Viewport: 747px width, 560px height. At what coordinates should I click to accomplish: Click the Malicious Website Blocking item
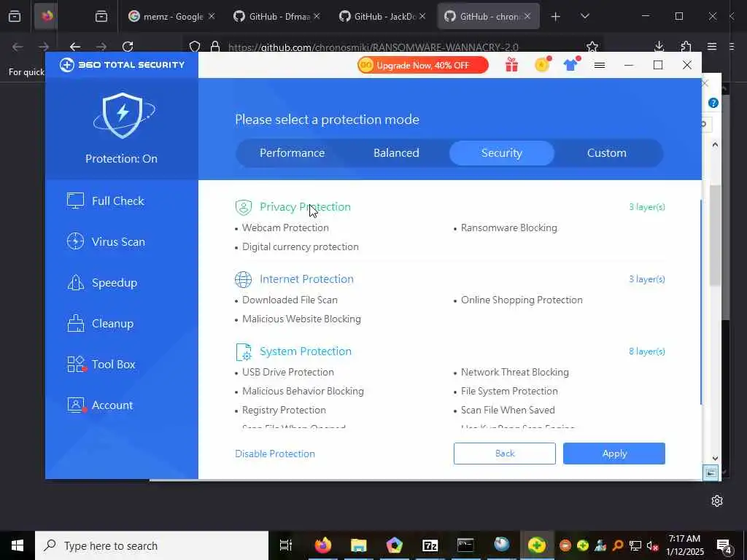(x=301, y=319)
